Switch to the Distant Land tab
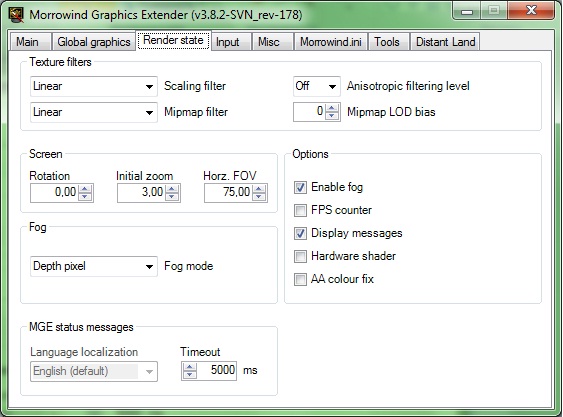This screenshot has width=563, height=417. [x=445, y=42]
